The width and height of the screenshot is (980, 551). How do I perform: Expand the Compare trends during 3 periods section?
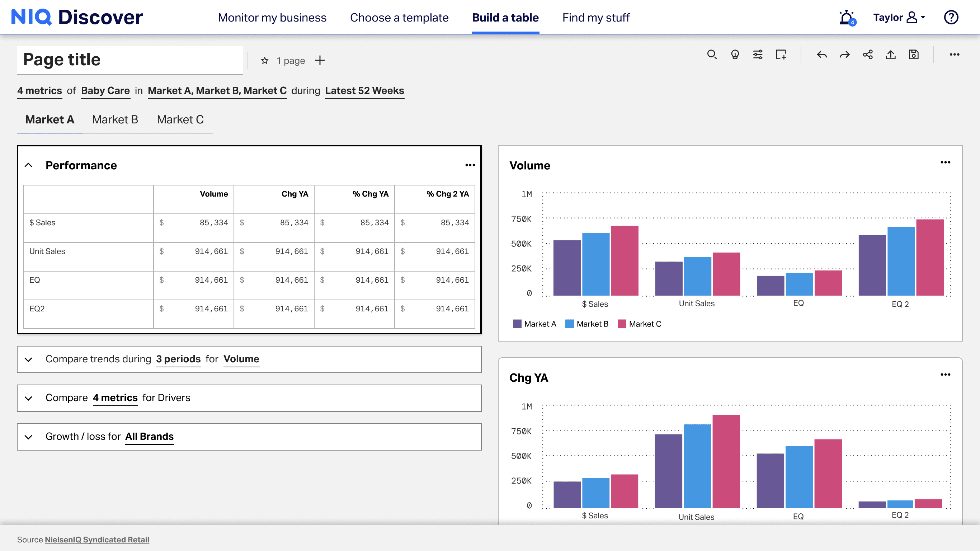tap(29, 359)
